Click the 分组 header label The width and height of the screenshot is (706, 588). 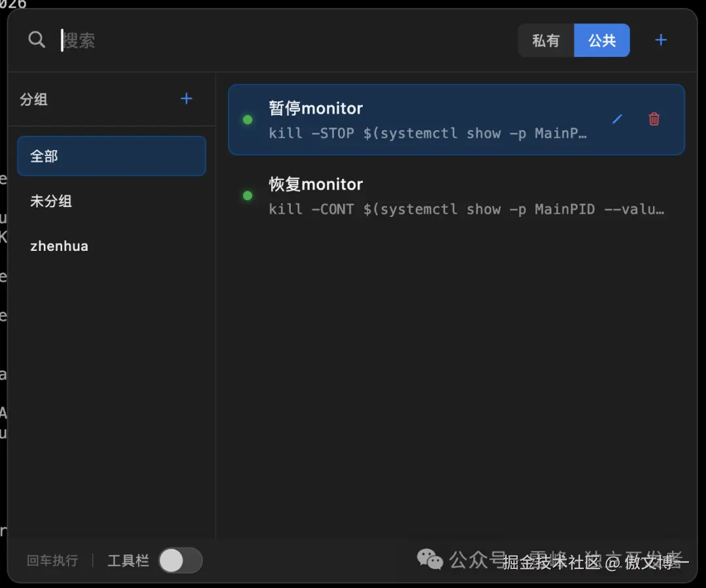(x=34, y=99)
